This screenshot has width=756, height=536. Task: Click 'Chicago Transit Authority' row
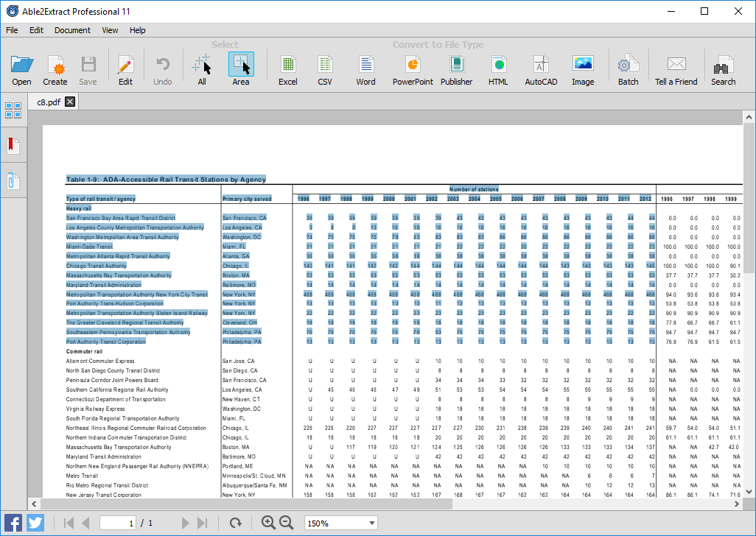[97, 266]
